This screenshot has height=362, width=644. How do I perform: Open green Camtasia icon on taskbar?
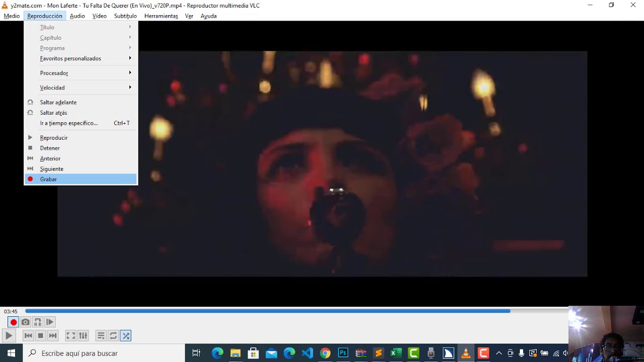coord(414,353)
